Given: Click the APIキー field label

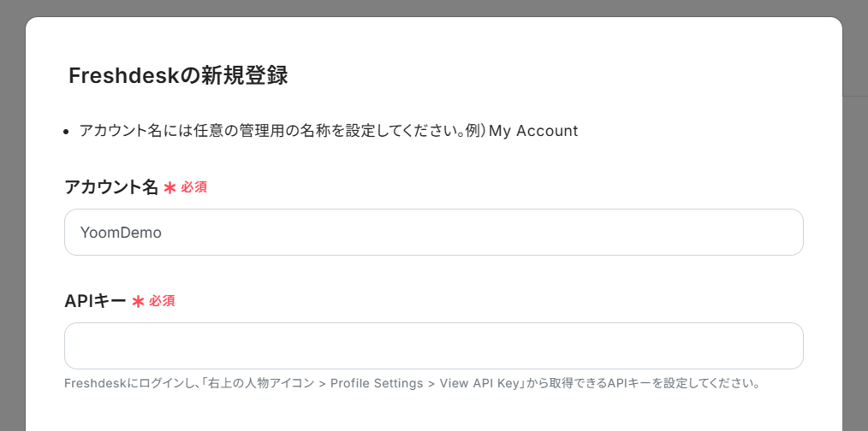Looking at the screenshot, I should pyautogui.click(x=95, y=301).
